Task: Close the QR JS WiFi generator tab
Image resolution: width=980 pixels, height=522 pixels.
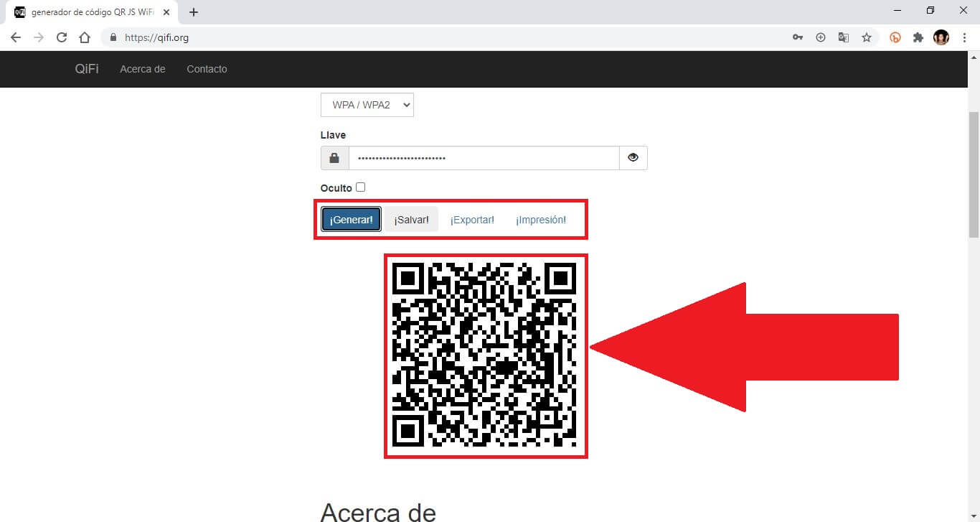Action: 166,12
